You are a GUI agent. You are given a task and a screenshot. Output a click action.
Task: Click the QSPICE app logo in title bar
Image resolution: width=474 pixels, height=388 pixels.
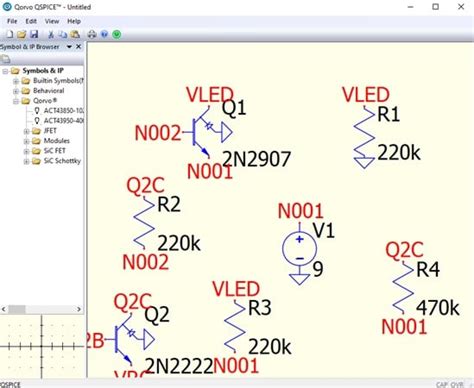tap(7, 7)
